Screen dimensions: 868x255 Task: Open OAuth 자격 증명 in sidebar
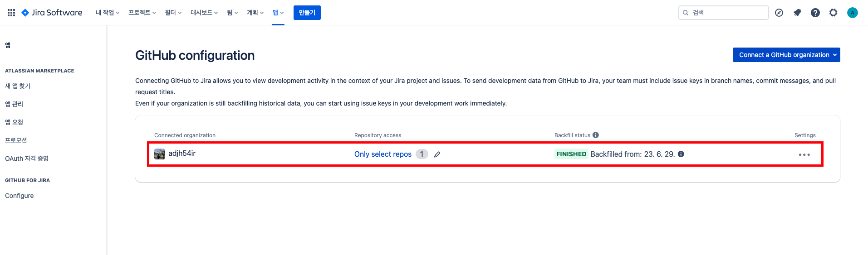[x=27, y=159]
